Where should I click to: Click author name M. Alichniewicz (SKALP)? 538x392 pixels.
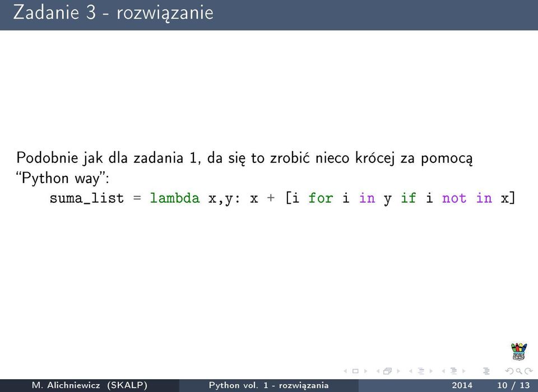(x=90, y=385)
